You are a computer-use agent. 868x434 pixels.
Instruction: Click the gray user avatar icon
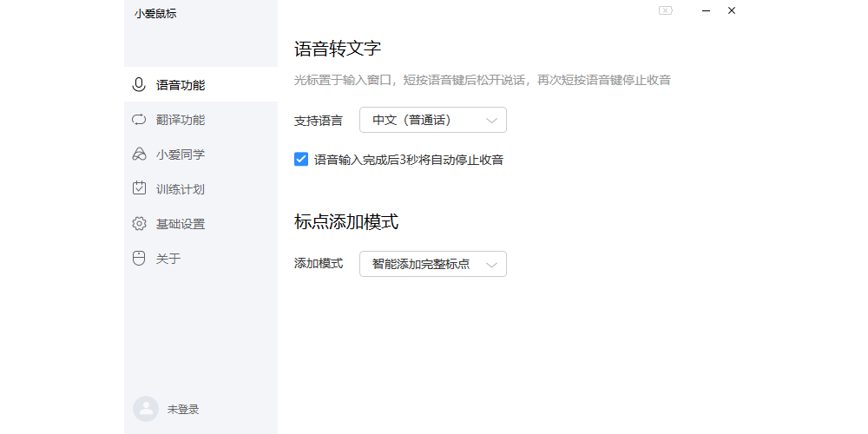[146, 409]
